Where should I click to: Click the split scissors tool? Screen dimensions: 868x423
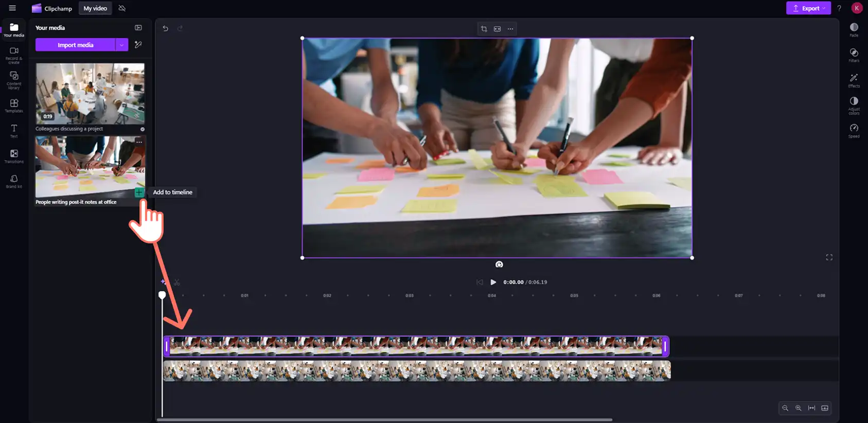coord(176,282)
